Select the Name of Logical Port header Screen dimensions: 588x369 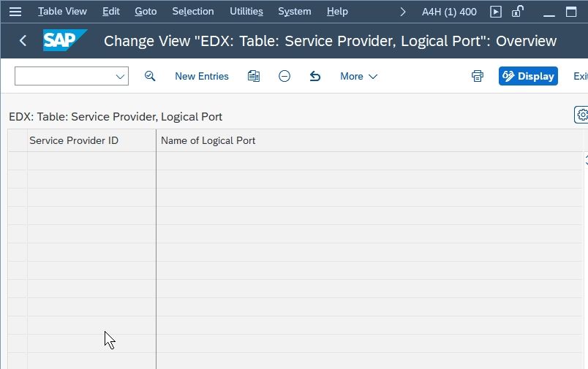click(x=369, y=140)
